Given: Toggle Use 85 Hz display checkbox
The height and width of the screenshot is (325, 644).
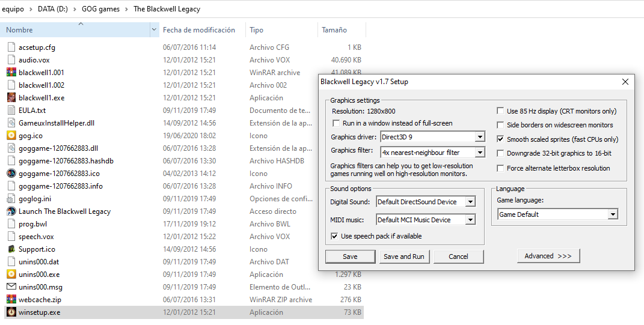Looking at the screenshot, I should (x=500, y=111).
